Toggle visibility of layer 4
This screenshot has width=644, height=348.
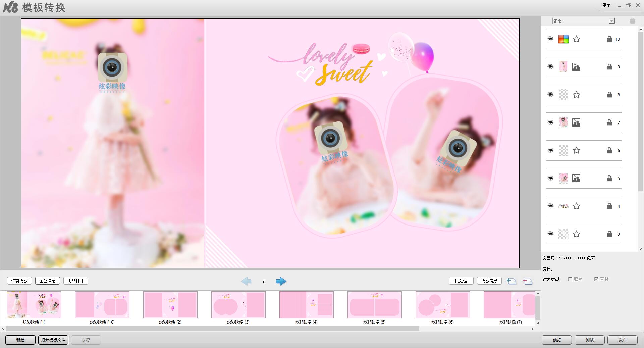(550, 206)
